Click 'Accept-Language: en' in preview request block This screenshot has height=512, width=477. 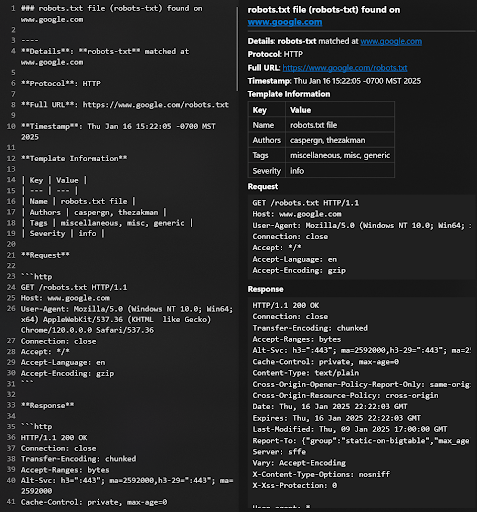click(294, 259)
